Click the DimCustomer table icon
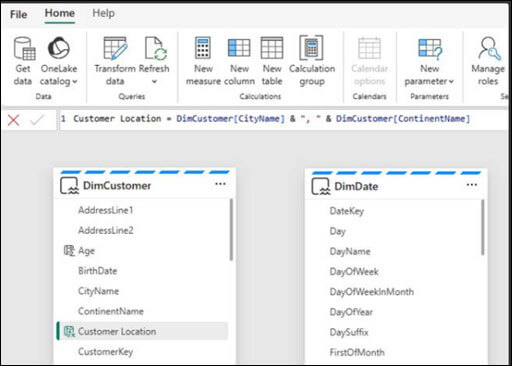 pyautogui.click(x=69, y=186)
